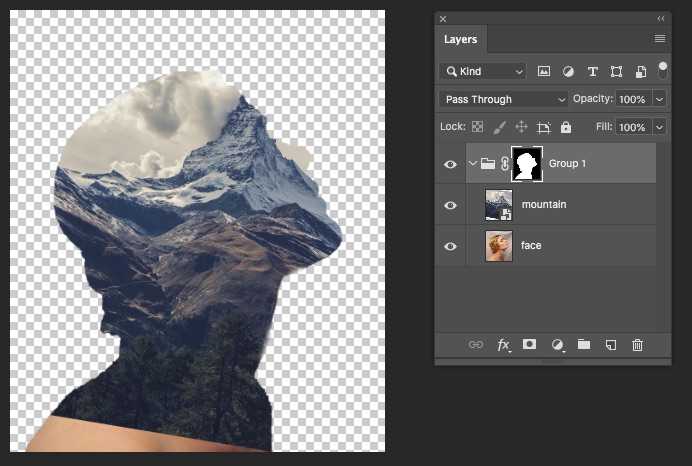Screen dimensions: 692x466
Task: Click the lock image pixels brush icon
Action: (499, 127)
